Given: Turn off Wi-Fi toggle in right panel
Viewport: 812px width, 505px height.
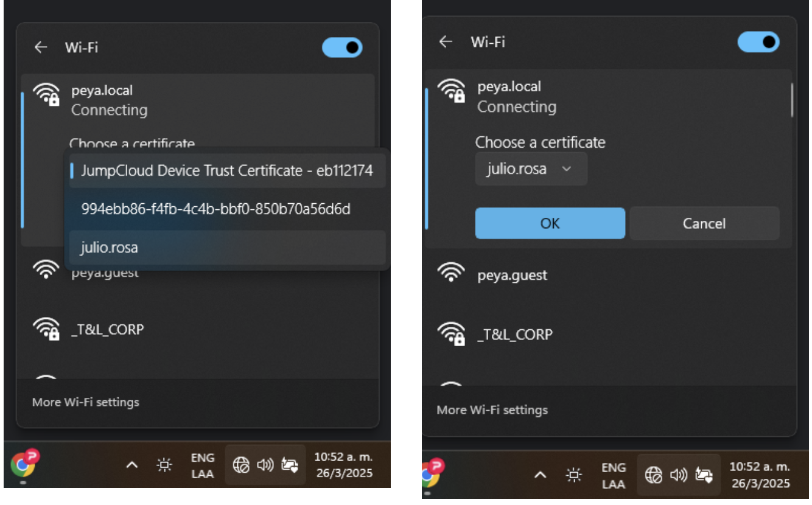Looking at the screenshot, I should (x=758, y=41).
